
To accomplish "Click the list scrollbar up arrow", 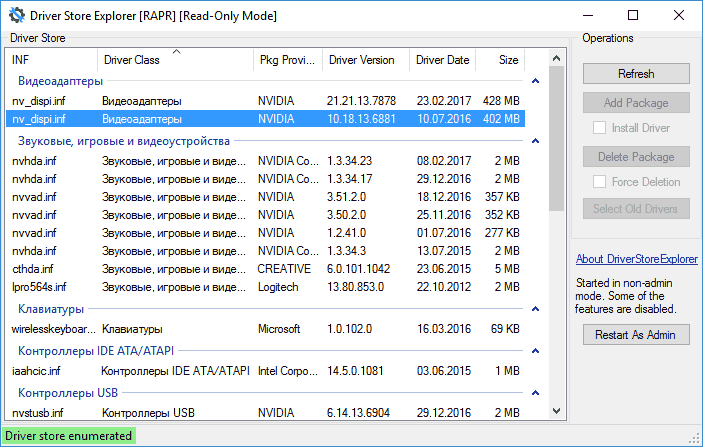I will (x=556, y=58).
